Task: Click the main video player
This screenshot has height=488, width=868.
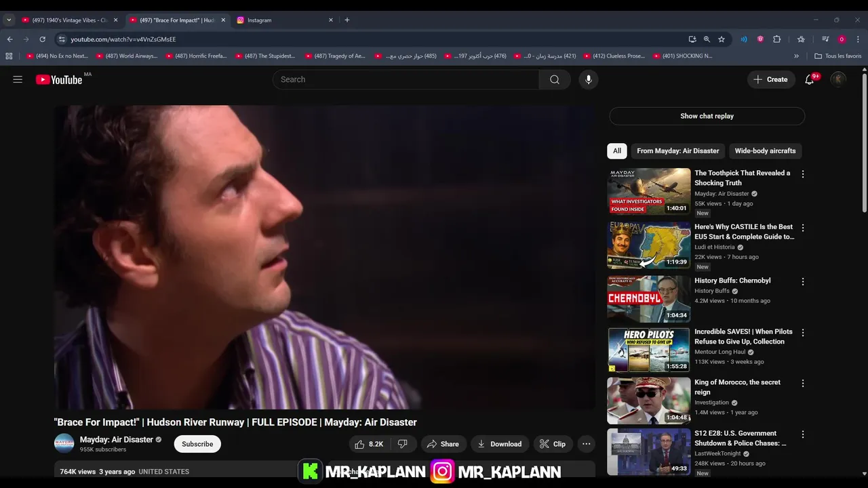Action: 325,258
